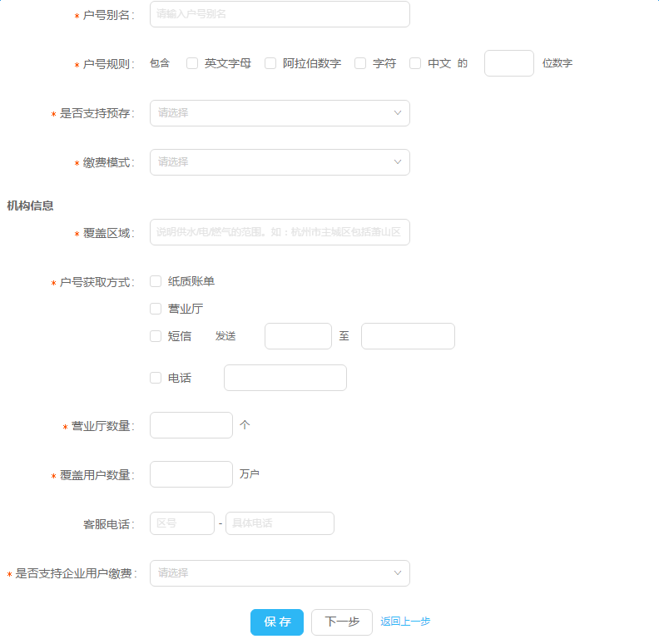This screenshot has width=659, height=644.
Task: Click the 区号 area code field
Action: pos(182,523)
